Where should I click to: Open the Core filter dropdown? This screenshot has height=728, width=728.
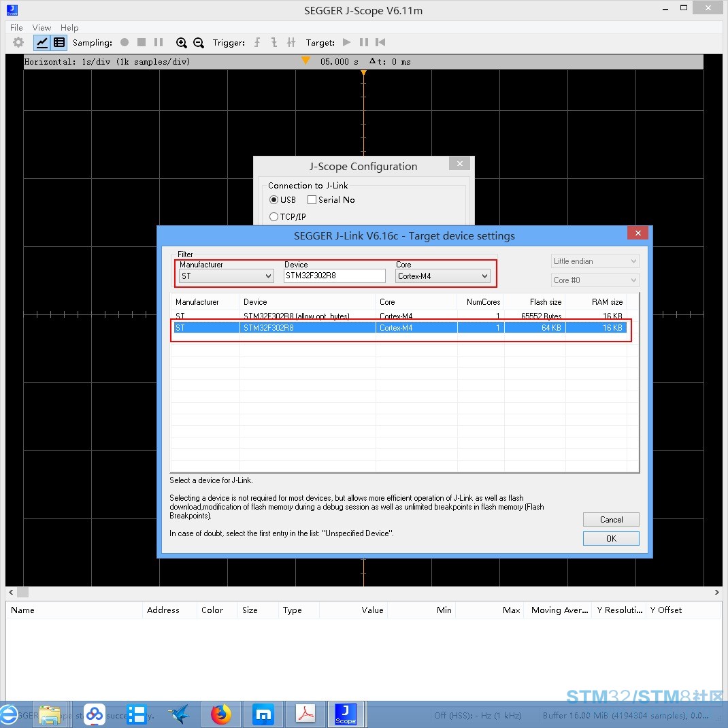point(442,276)
